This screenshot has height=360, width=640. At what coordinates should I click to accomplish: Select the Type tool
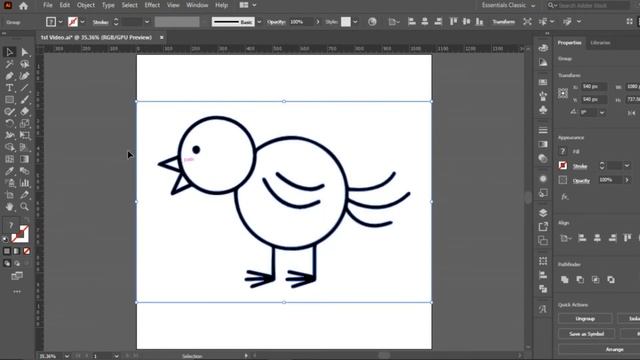[9, 88]
